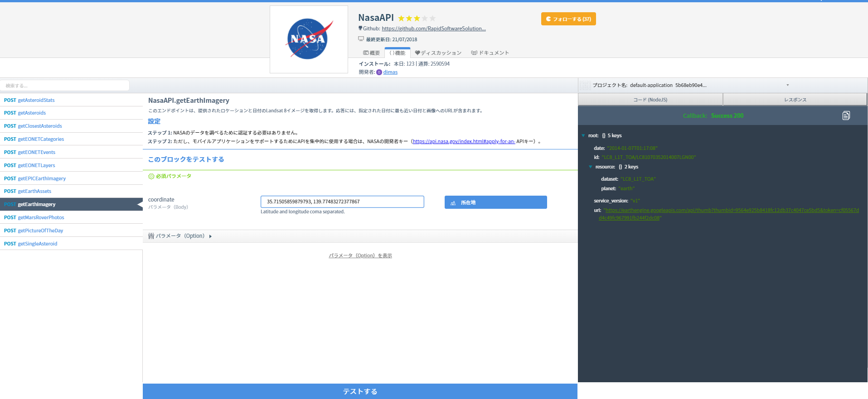Viewport: 868px width, 399px height.
Task: Select getAsteroids endpoint
Action: coord(71,113)
